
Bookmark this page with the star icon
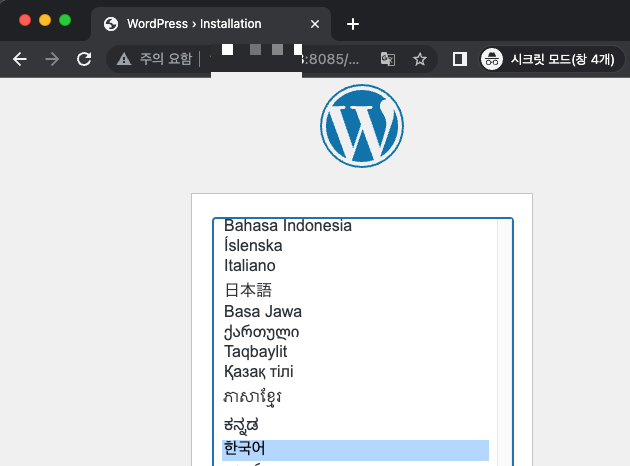pyautogui.click(x=420, y=59)
